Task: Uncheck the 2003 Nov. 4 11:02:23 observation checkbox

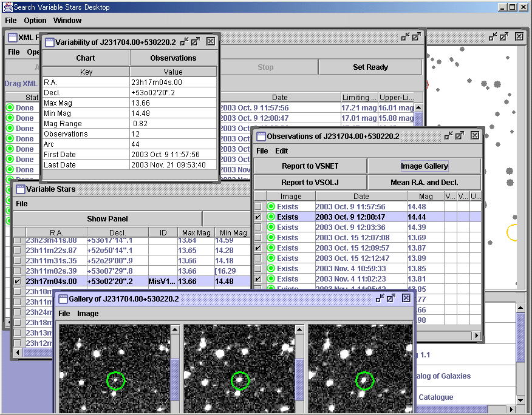Action: pos(258,278)
